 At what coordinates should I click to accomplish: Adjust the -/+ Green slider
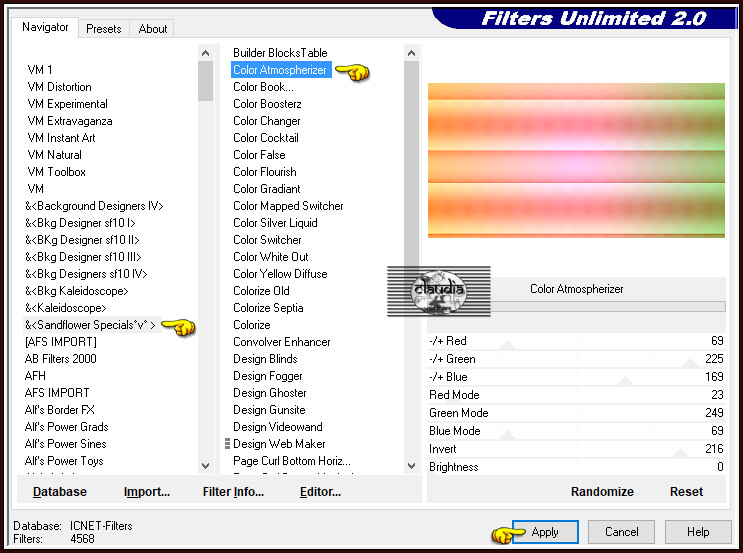[x=576, y=359]
